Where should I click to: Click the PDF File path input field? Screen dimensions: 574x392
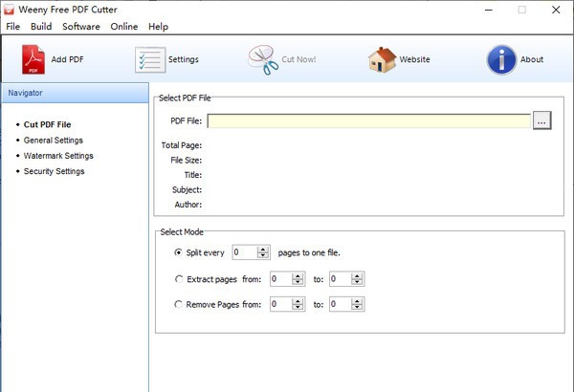click(369, 120)
